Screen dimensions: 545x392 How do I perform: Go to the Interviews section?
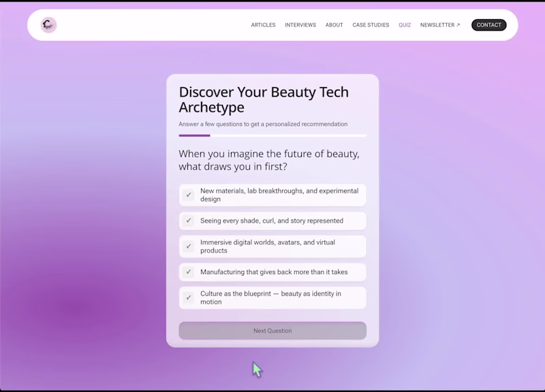(x=300, y=25)
